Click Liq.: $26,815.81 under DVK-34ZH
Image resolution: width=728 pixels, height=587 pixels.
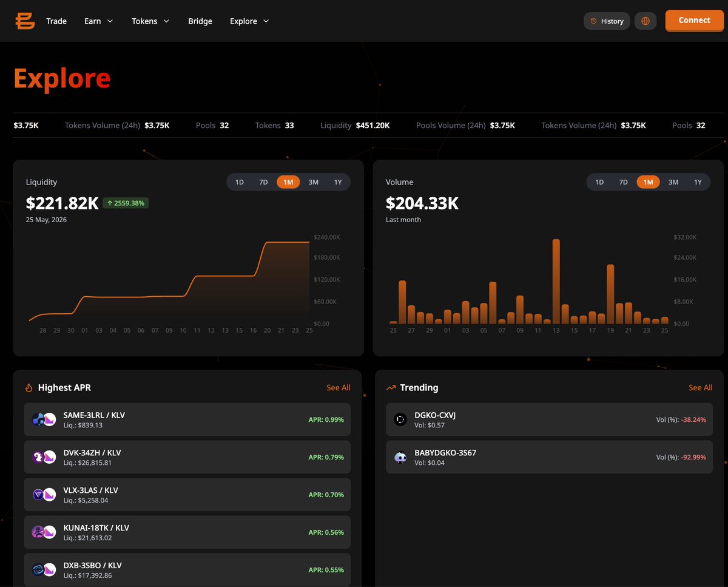87,463
